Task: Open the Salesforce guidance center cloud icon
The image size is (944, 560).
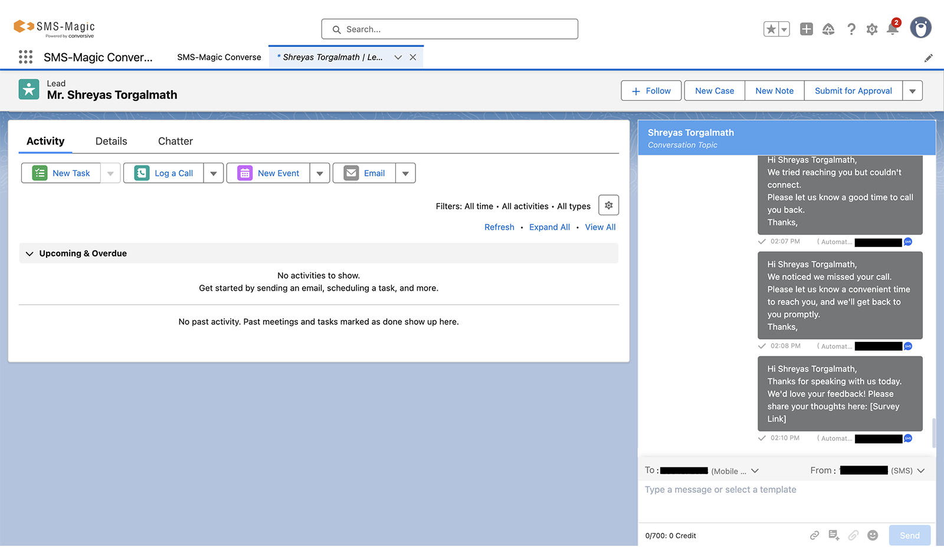Action: [x=828, y=29]
